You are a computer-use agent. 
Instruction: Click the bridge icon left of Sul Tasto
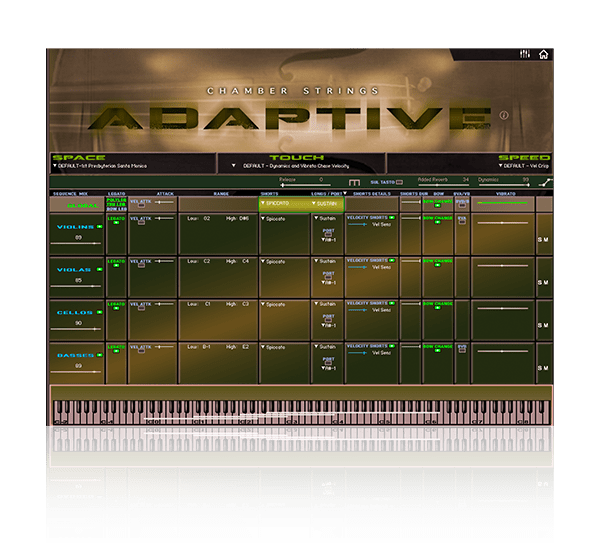pos(354,183)
